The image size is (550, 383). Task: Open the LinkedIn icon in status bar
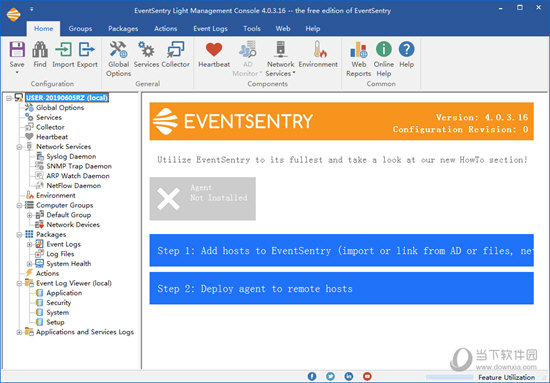click(x=349, y=376)
